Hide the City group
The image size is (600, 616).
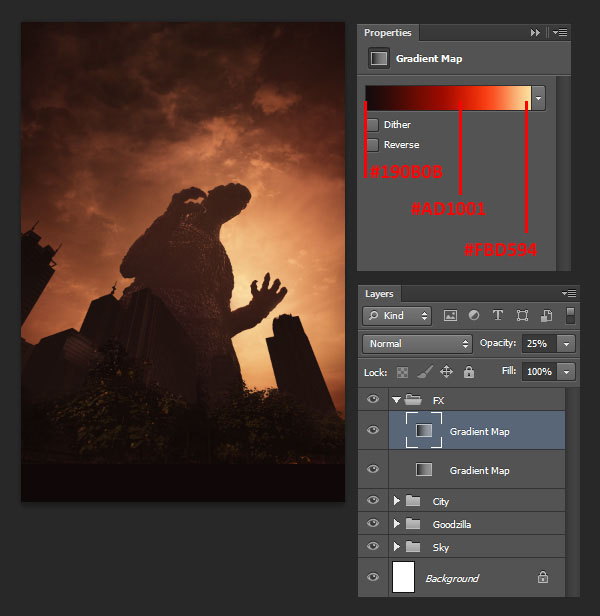pos(373,500)
